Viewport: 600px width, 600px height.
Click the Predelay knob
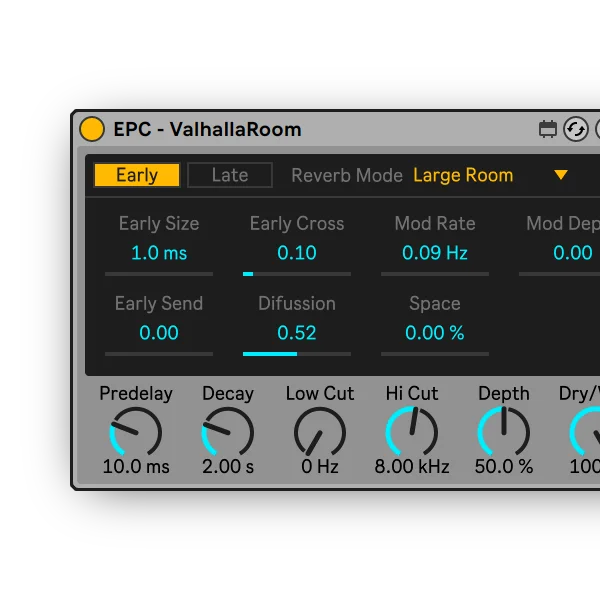point(136,432)
